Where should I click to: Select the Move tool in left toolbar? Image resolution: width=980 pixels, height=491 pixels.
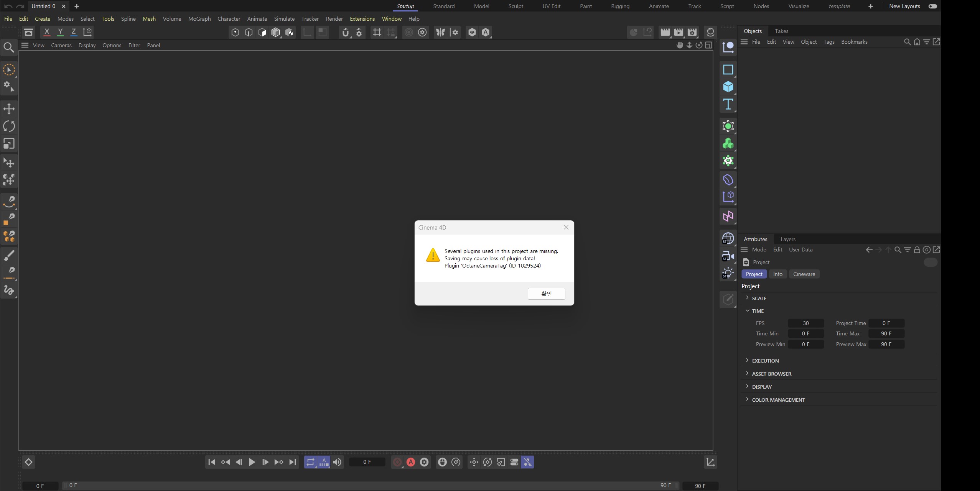[9, 109]
